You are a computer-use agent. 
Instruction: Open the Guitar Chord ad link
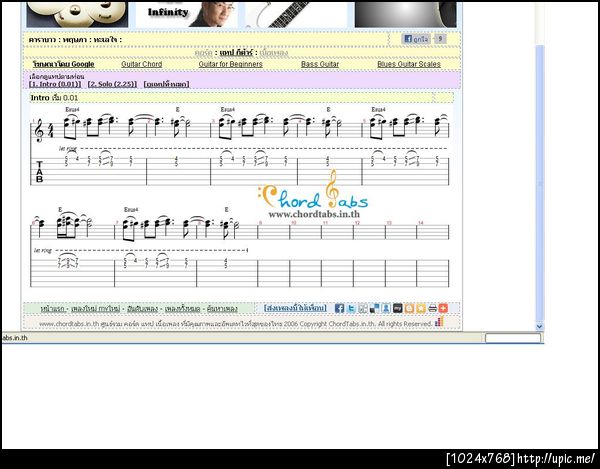click(142, 64)
